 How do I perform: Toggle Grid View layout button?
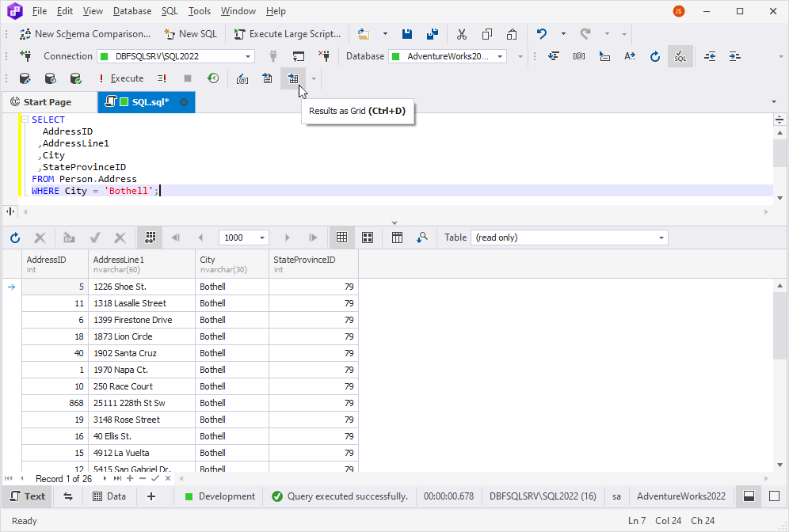(341, 237)
